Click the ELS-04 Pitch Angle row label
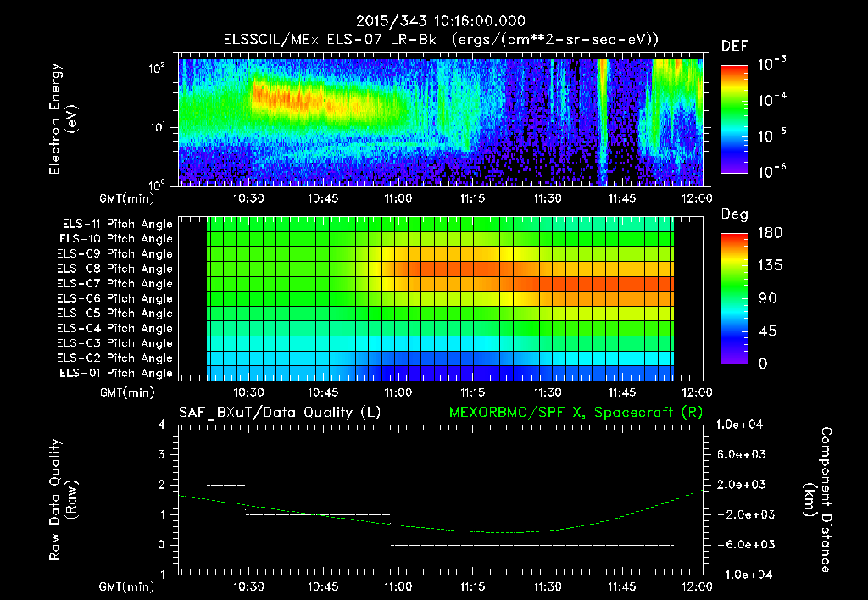This screenshot has width=868, height=600. click(115, 328)
